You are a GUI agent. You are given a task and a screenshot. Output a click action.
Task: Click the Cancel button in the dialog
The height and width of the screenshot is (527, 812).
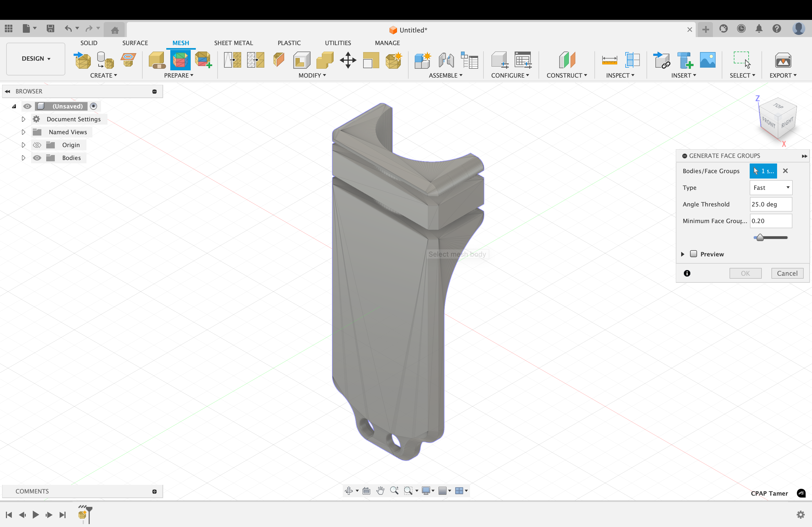[x=787, y=273]
